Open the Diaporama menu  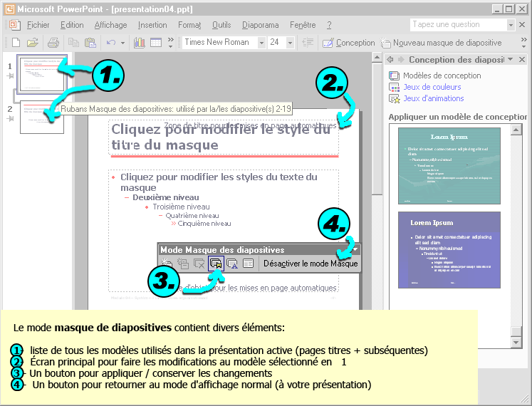[260, 25]
